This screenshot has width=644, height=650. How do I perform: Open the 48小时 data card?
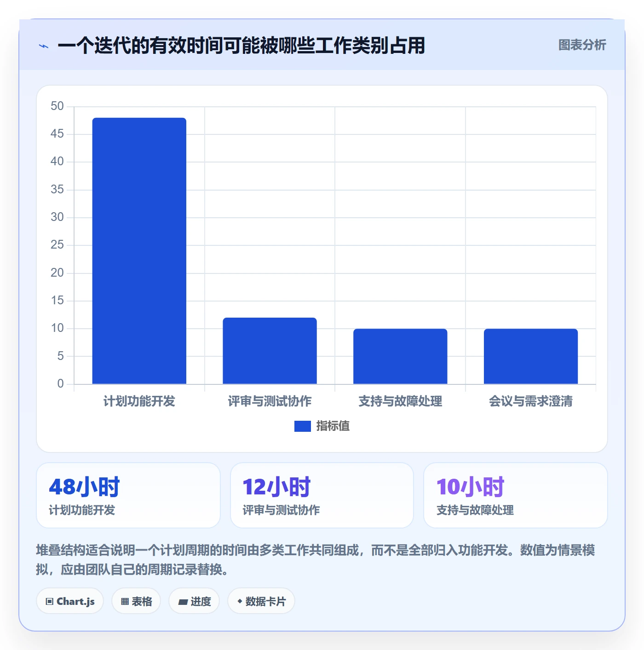click(x=128, y=495)
